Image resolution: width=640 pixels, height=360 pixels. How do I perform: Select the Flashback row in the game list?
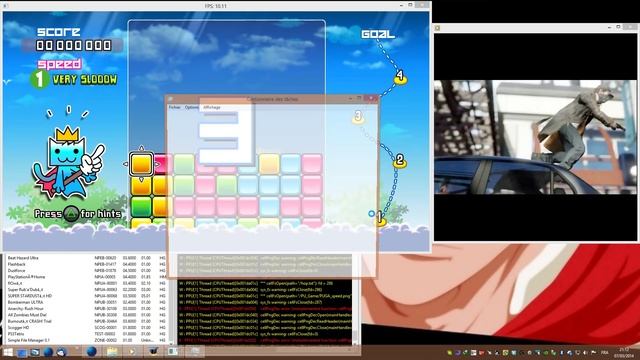87,264
